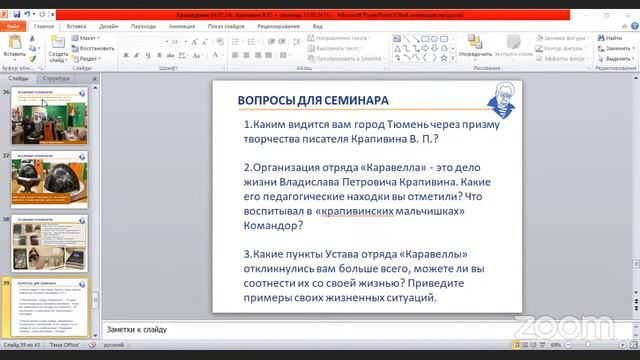Open the Файл tab
Viewport: 640px width, 360px height.
tap(13, 26)
